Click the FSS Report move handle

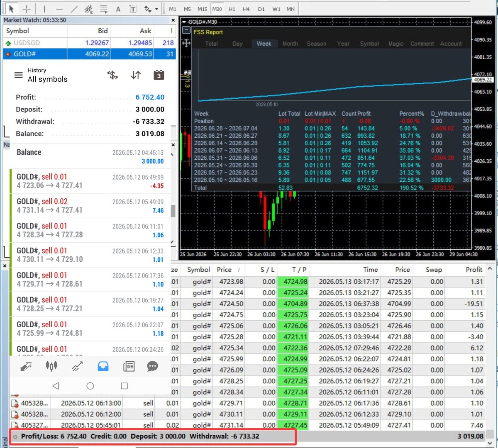pos(186,43)
